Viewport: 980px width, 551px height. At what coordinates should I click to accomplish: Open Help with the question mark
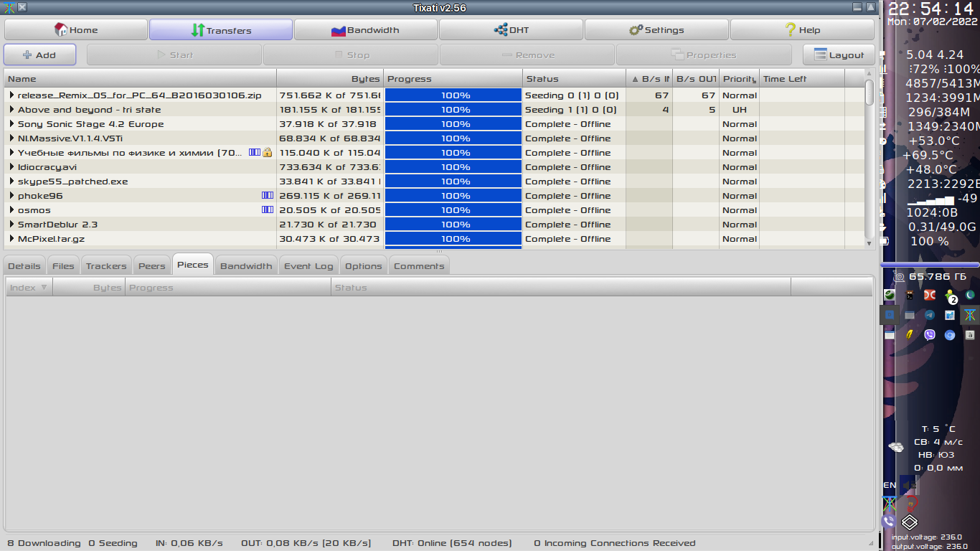point(802,30)
